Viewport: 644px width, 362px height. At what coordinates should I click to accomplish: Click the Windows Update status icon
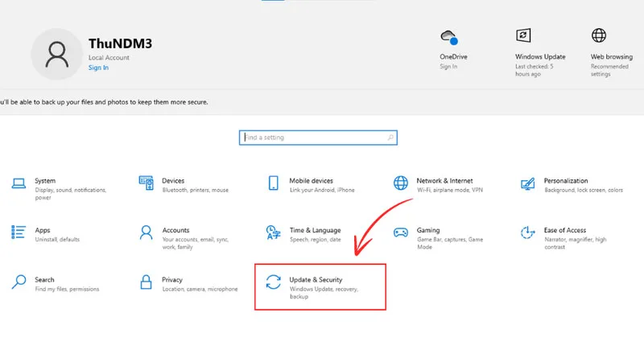pyautogui.click(x=523, y=35)
